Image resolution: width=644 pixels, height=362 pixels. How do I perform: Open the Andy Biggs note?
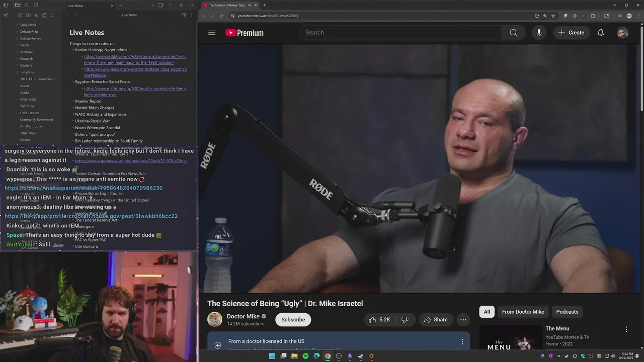(x=28, y=100)
